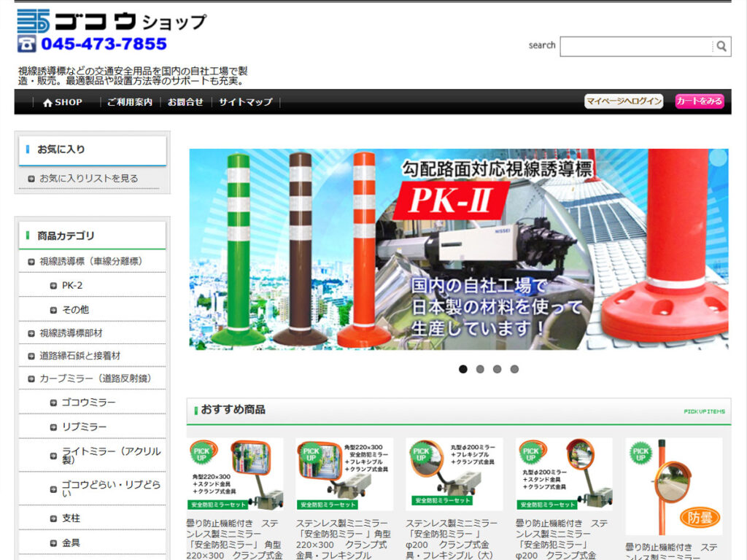Click the Gokou Shop logo
This screenshot has width=747, height=560.
tap(112, 21)
